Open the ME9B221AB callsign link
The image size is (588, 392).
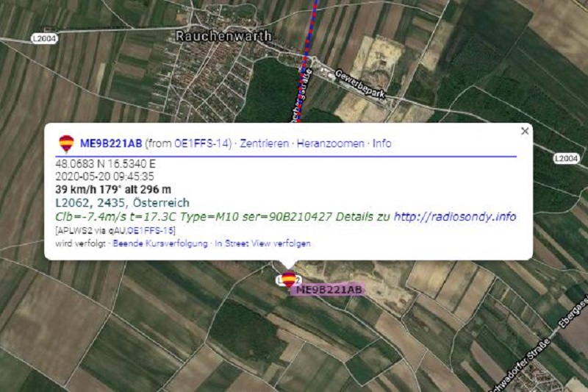111,143
